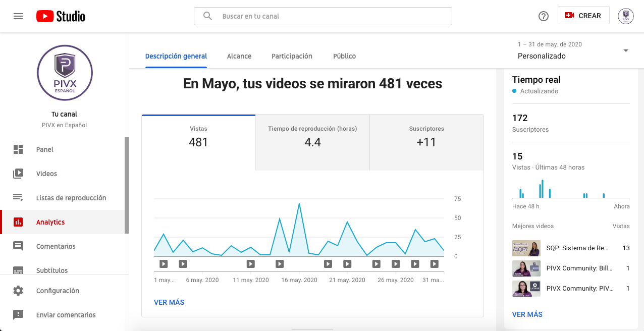
Task: Select Tiempo de reproducción metric card
Action: (x=312, y=142)
